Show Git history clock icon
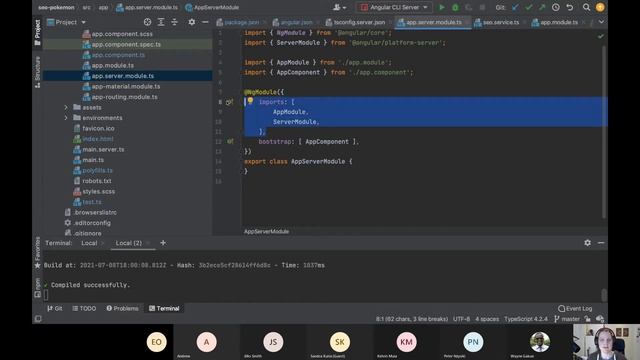This screenshot has height=360, width=640. 556,7
